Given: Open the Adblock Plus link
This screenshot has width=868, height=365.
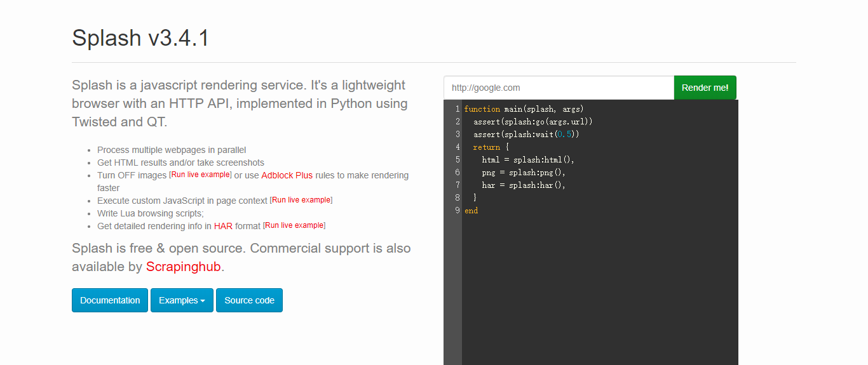Looking at the screenshot, I should [287, 175].
